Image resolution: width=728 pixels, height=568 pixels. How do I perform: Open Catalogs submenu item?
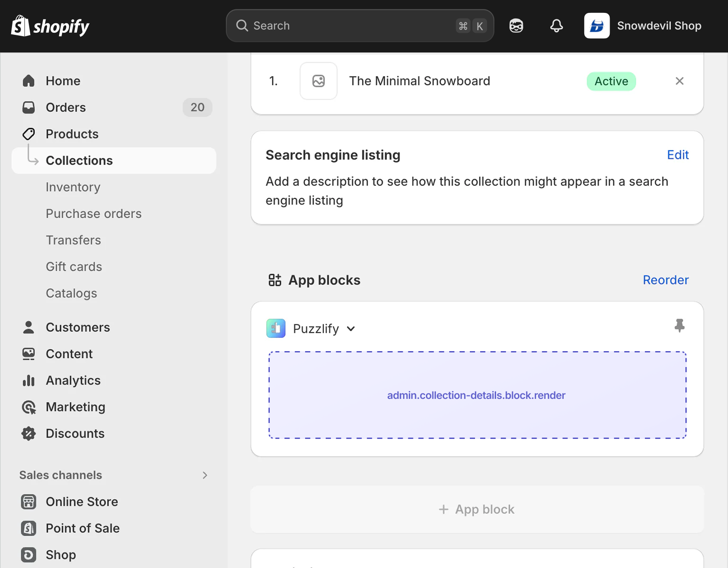pos(71,293)
